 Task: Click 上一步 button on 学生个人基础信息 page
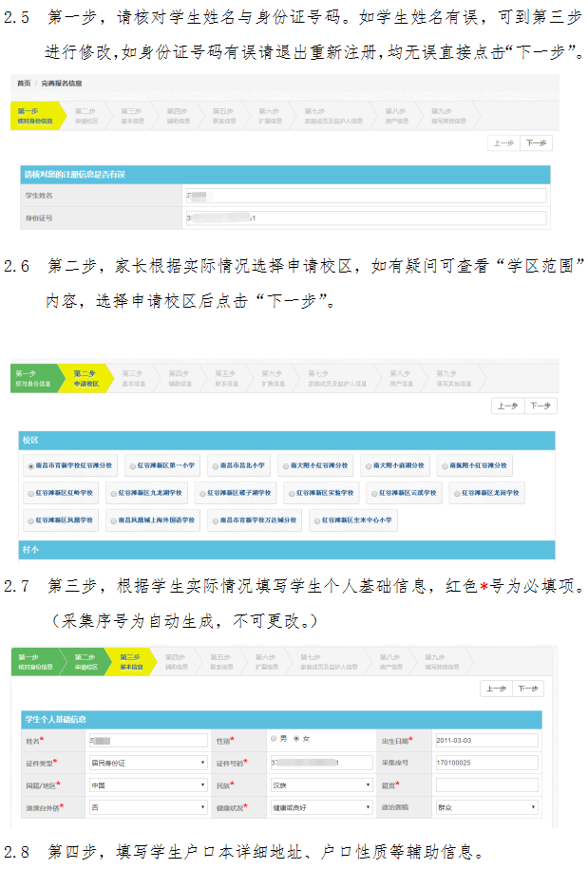click(x=496, y=689)
